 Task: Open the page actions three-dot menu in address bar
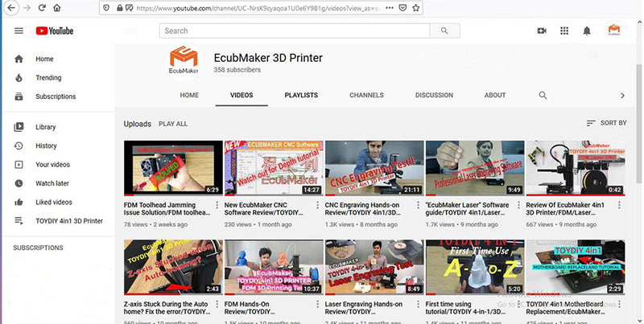click(390, 8)
